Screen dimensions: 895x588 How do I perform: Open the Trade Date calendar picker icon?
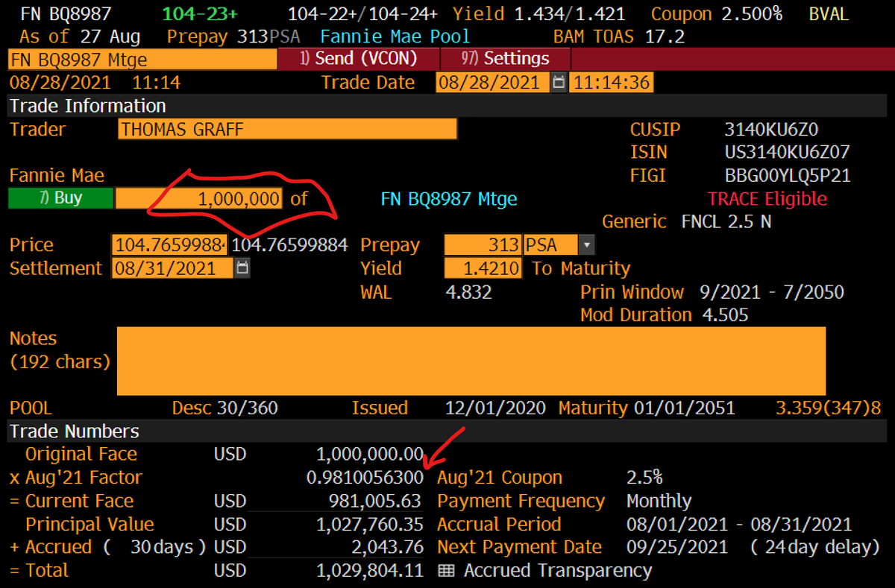559,82
